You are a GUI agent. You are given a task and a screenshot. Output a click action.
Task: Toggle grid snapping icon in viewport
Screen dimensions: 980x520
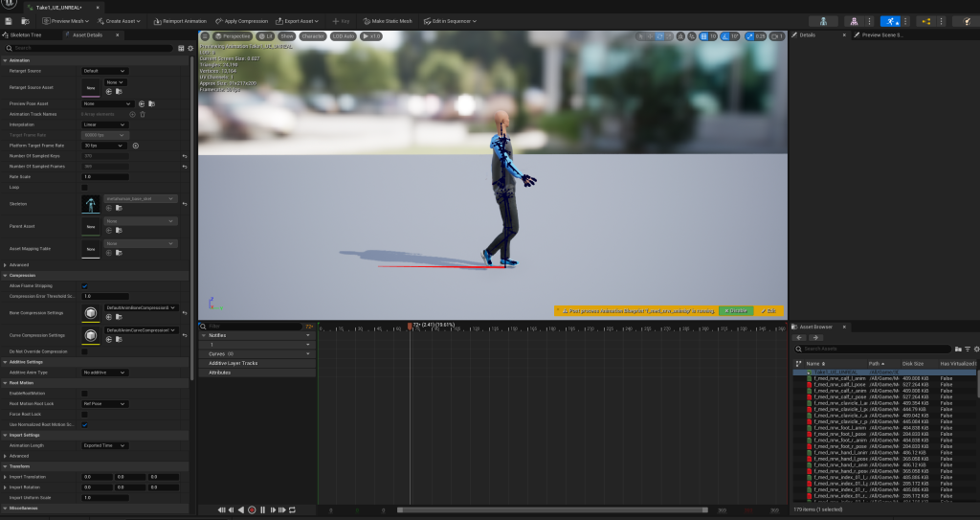click(x=703, y=36)
